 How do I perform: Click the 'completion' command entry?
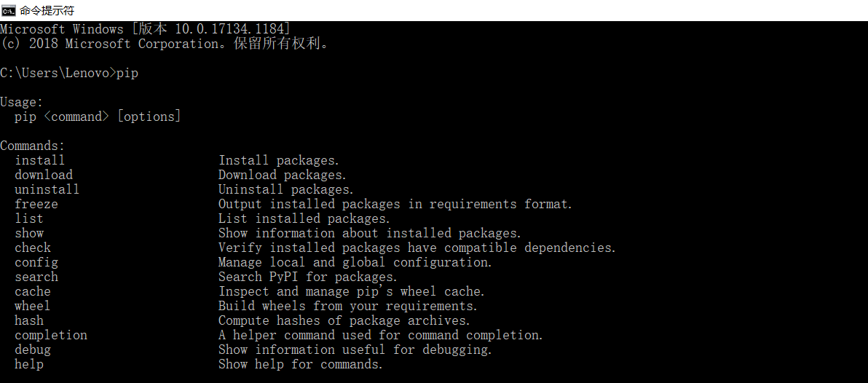pyautogui.click(x=51, y=336)
